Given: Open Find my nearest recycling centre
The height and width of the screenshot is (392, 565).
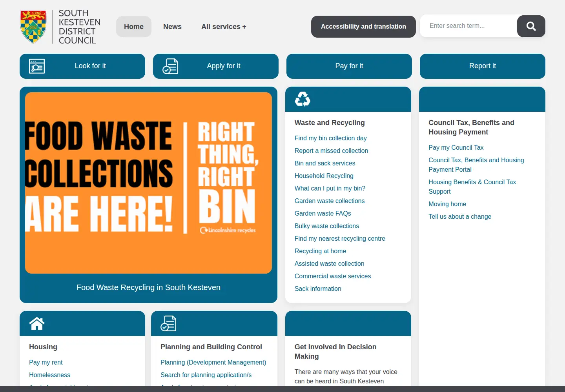Looking at the screenshot, I should (340, 238).
